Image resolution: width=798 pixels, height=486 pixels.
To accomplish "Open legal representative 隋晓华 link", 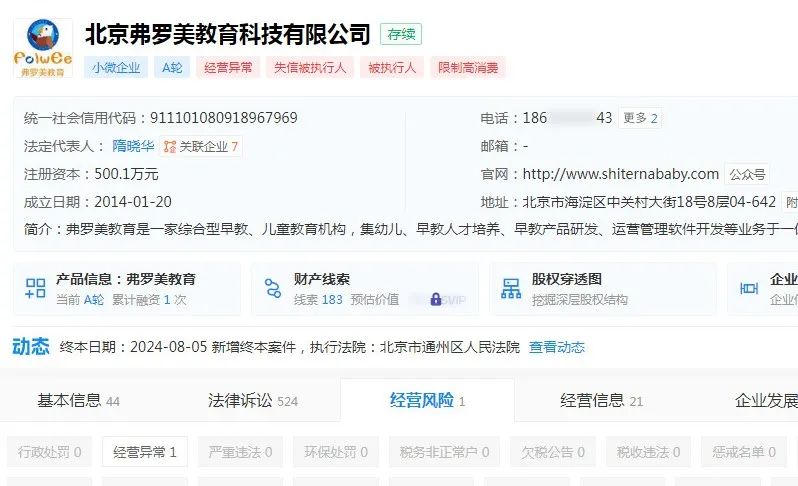I will pyautogui.click(x=133, y=146).
